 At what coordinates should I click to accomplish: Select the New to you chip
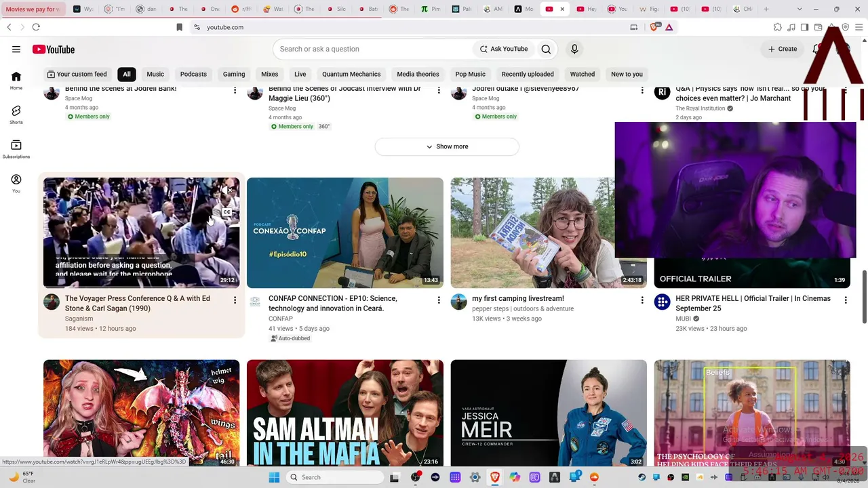[627, 74]
